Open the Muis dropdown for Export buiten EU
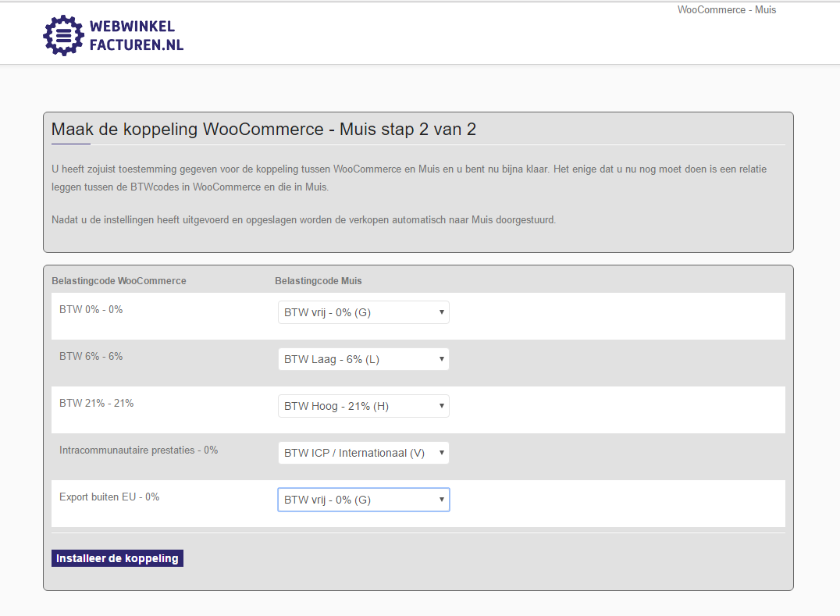This screenshot has height=616, width=840. point(363,500)
